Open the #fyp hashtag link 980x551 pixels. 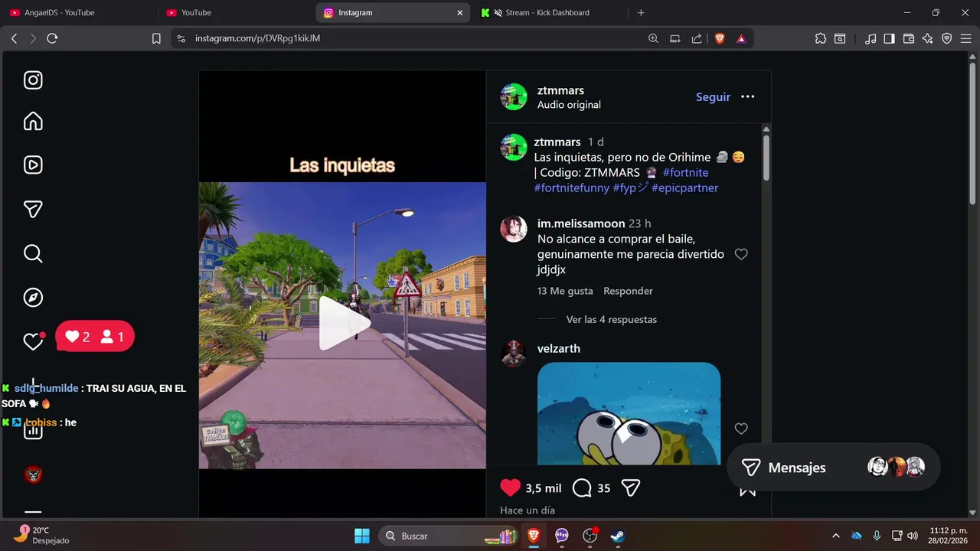pyautogui.click(x=630, y=187)
